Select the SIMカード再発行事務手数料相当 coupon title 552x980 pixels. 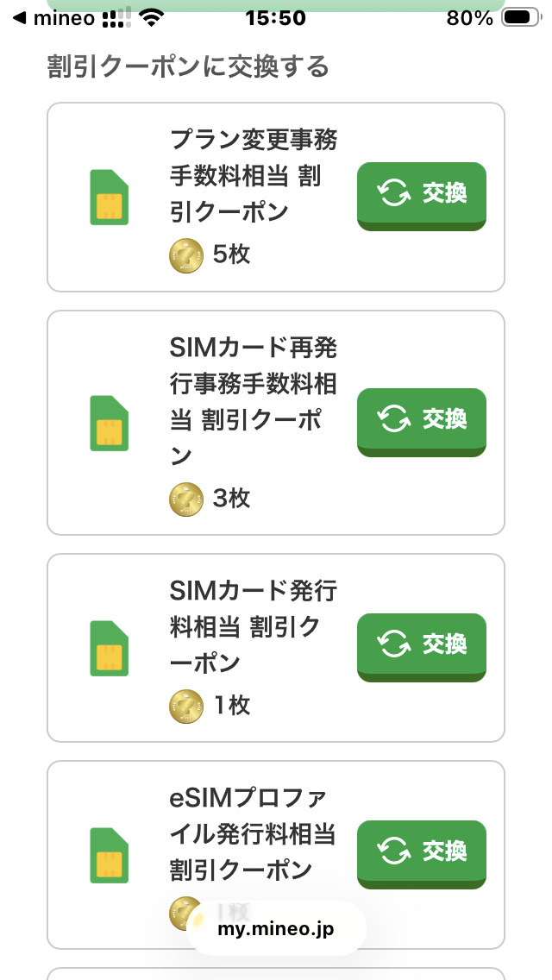tap(254, 401)
